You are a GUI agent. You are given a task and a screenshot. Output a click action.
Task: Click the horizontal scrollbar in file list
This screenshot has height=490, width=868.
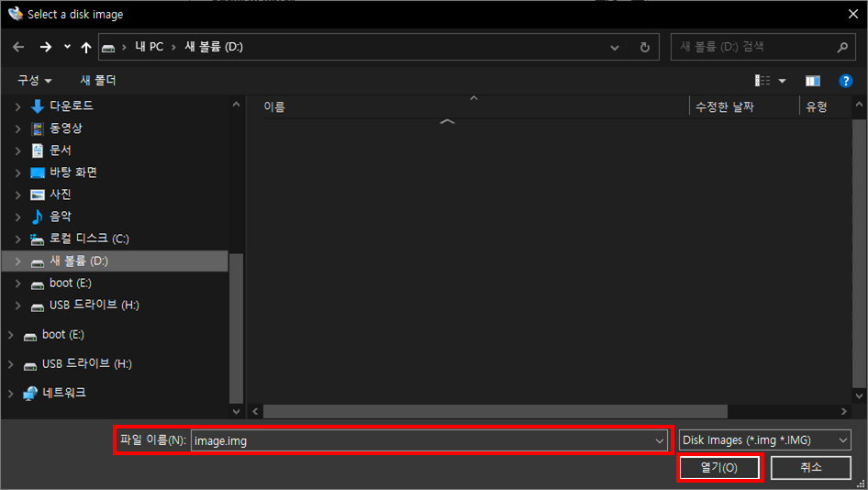point(495,411)
